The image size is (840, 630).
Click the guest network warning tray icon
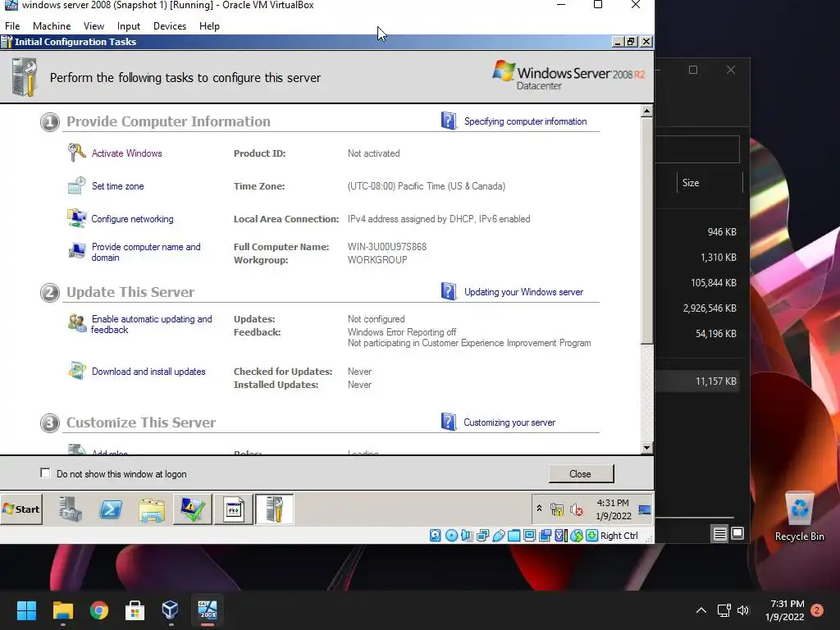[x=557, y=509]
